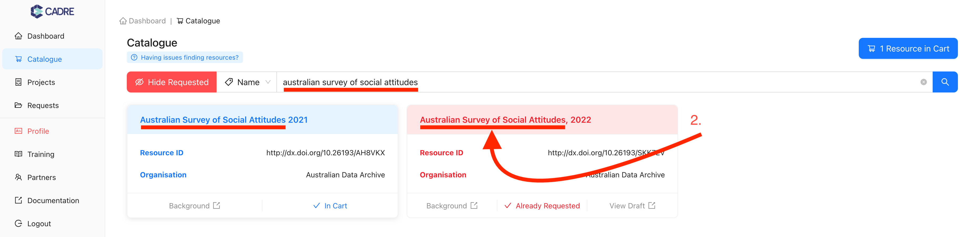Click the question mark help icon
The height and width of the screenshot is (237, 980).
(x=134, y=57)
